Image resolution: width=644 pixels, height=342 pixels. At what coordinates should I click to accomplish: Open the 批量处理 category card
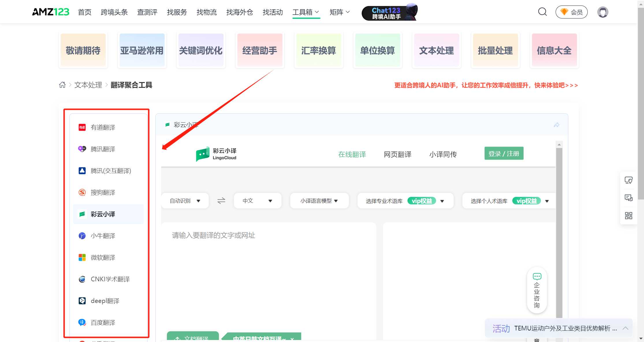496,50
